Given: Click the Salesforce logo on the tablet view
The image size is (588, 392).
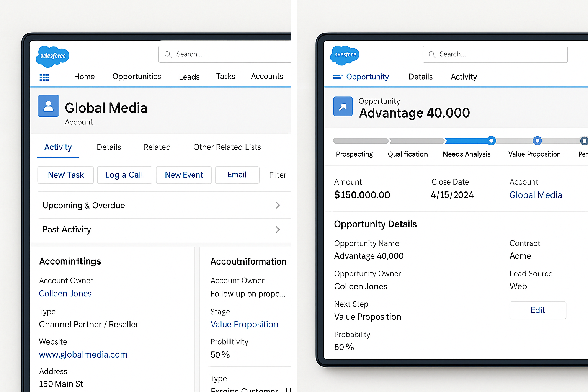Looking at the screenshot, I should tap(344, 55).
